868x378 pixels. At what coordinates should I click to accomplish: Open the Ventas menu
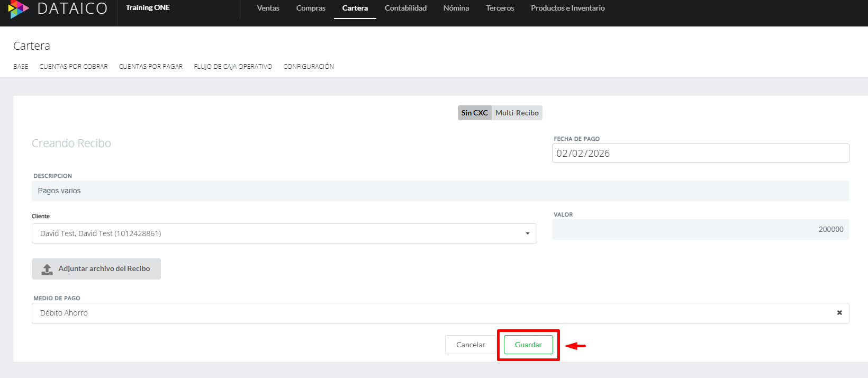click(x=268, y=8)
